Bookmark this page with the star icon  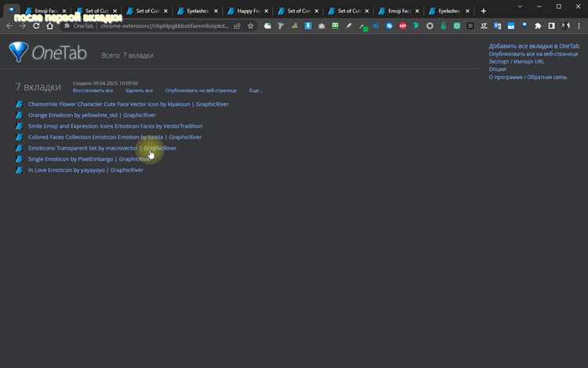pos(251,26)
